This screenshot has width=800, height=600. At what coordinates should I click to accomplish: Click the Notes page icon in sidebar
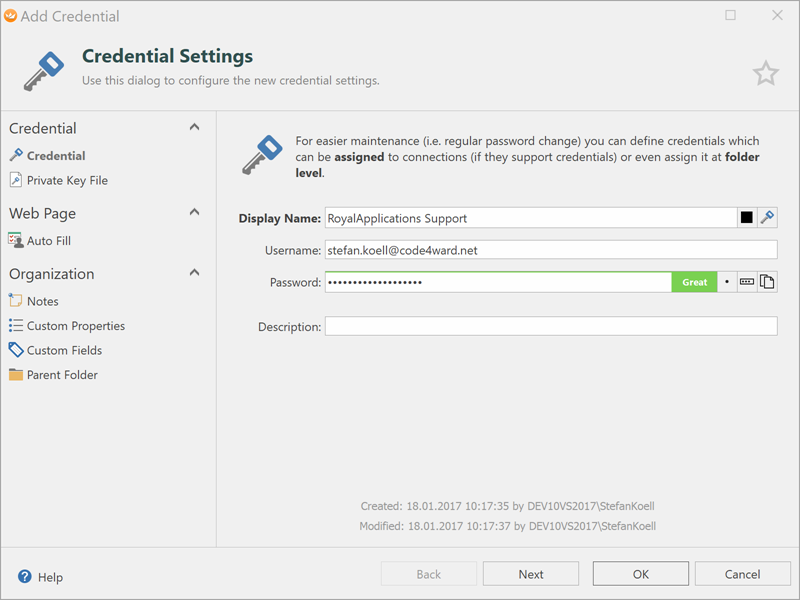click(16, 301)
